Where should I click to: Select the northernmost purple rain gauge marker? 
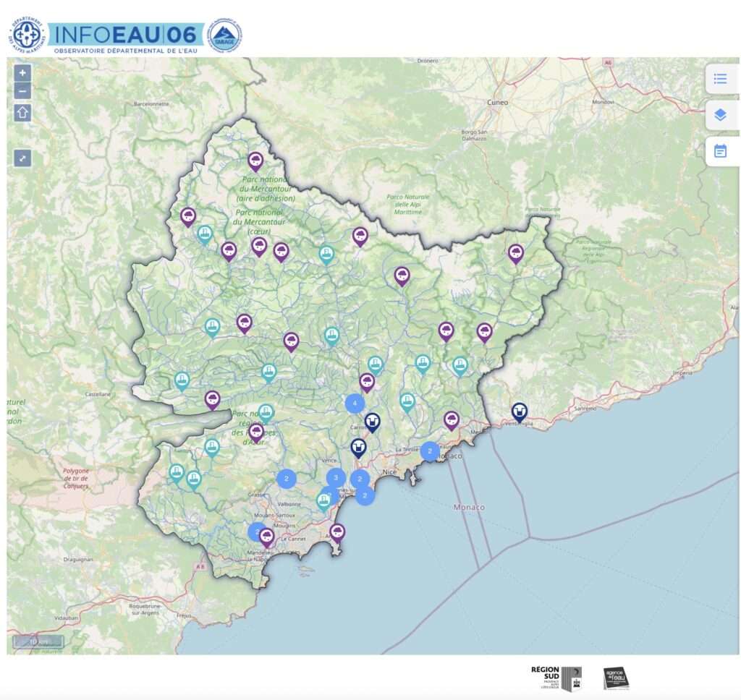click(255, 160)
